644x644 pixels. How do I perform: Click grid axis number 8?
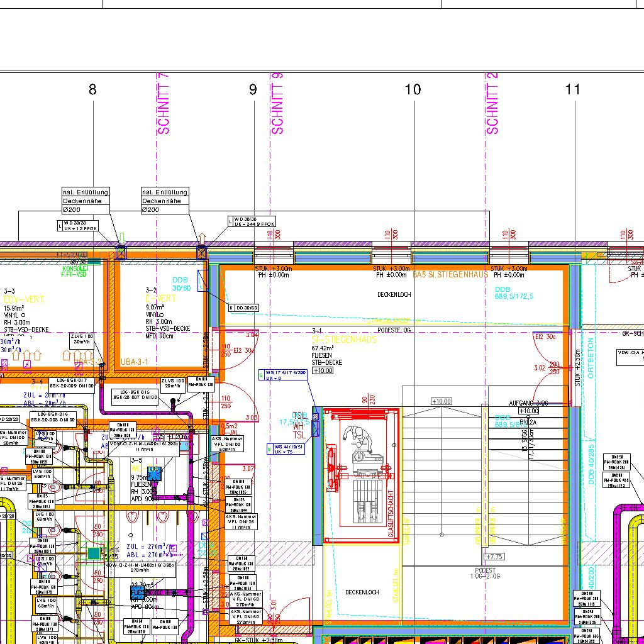(92, 89)
